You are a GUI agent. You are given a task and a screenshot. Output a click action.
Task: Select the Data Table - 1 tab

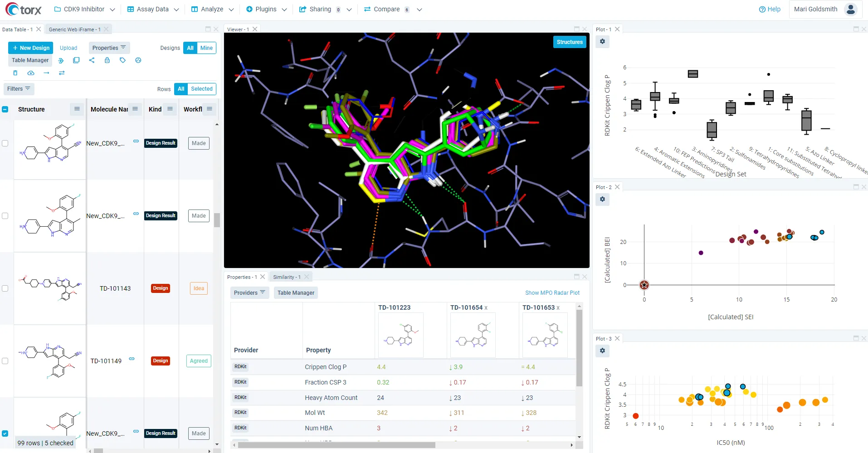(17, 29)
